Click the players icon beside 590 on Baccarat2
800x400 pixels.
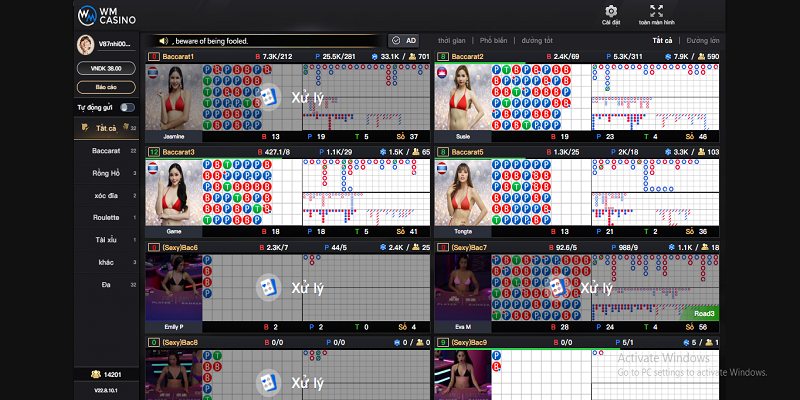tap(702, 56)
